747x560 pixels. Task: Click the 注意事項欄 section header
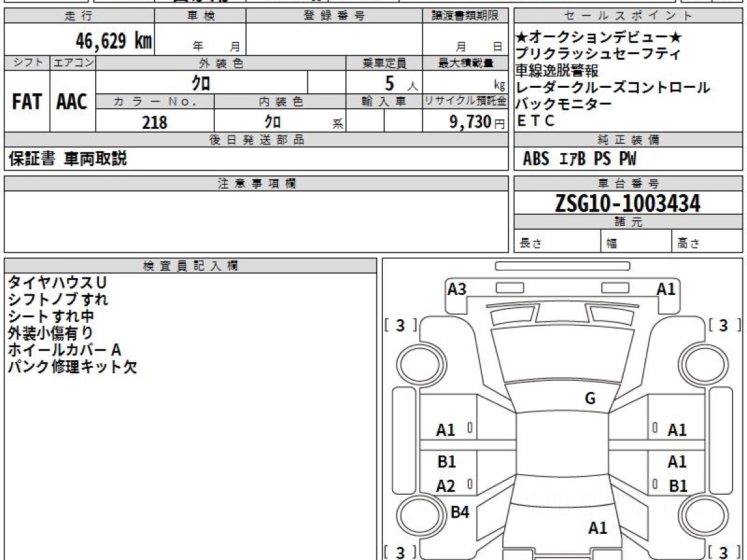256,184
